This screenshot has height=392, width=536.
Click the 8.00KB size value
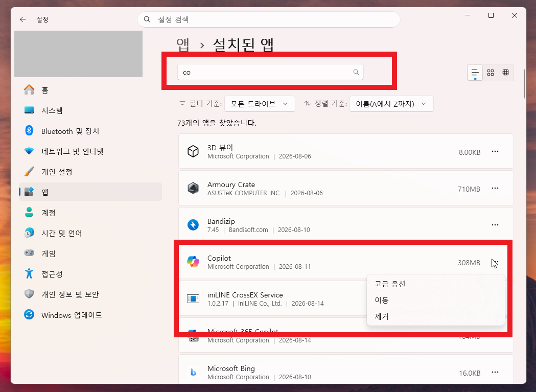470,152
